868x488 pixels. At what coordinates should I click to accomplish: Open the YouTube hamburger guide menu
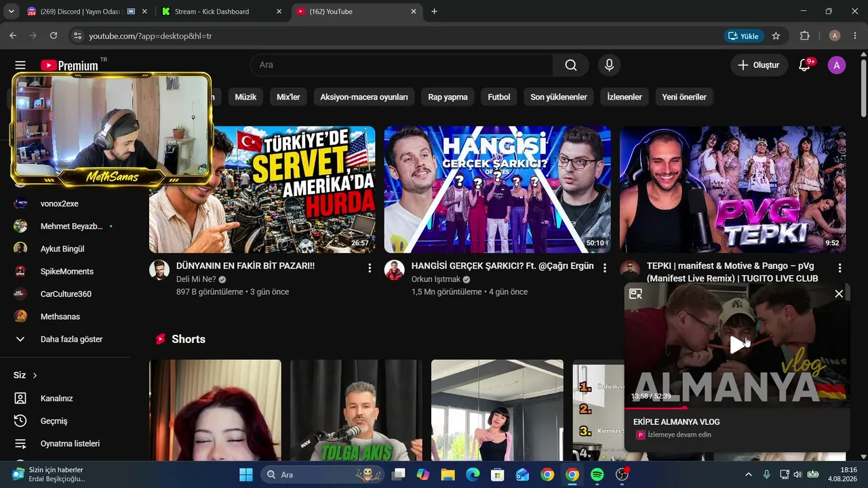click(x=20, y=65)
